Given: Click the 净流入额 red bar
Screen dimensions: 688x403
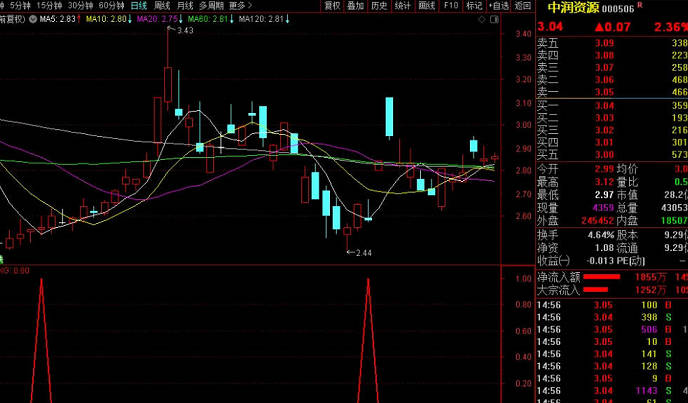Looking at the screenshot, I should [602, 277].
